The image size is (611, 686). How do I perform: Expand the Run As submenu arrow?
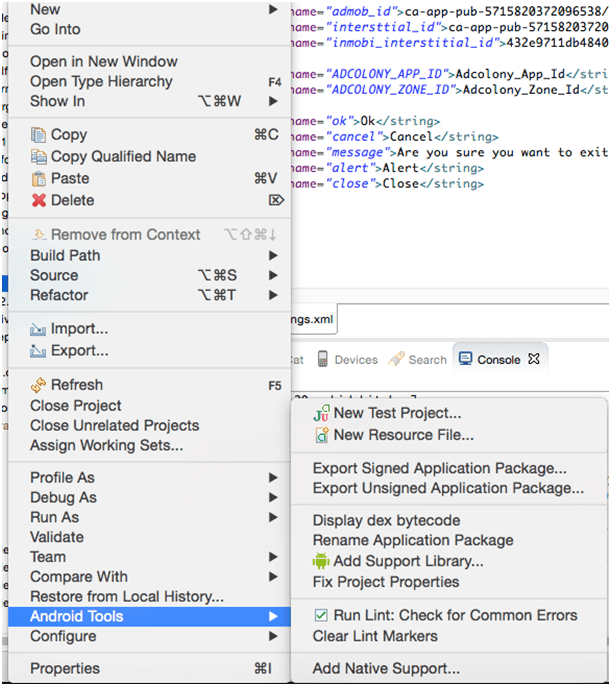pos(273,517)
